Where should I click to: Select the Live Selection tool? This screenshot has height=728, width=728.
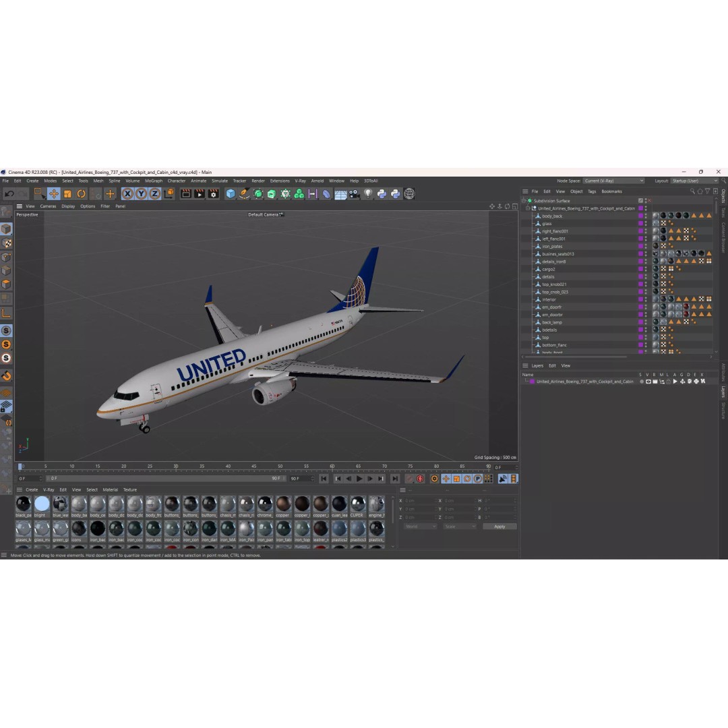pos(40,193)
